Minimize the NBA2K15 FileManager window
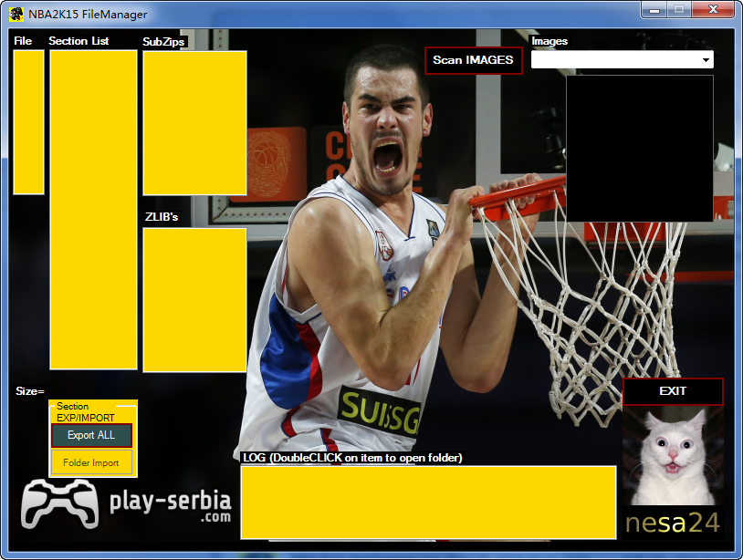This screenshot has width=743, height=560. point(654,9)
